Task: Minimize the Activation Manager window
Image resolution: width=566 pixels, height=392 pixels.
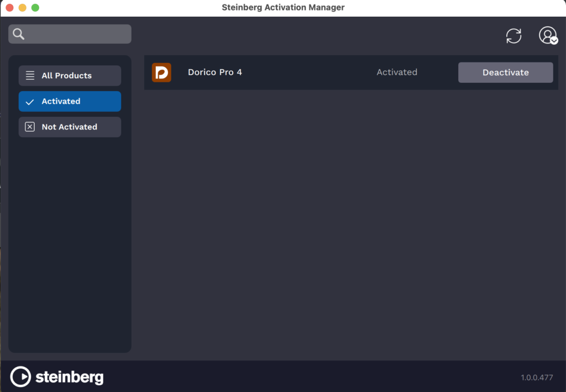Action: (x=22, y=8)
